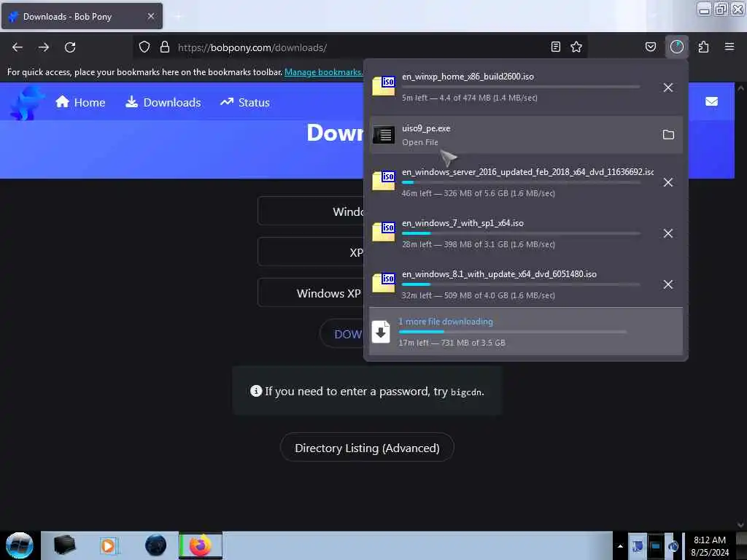The image size is (747, 560).
Task: Click the envelope contact icon in the header
Action: point(712,101)
